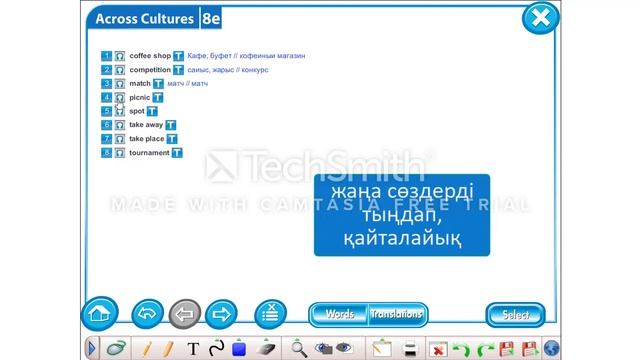Screen dimensions: 640x360
Task: Expand the toolbar with blue triangle
Action: (91, 349)
